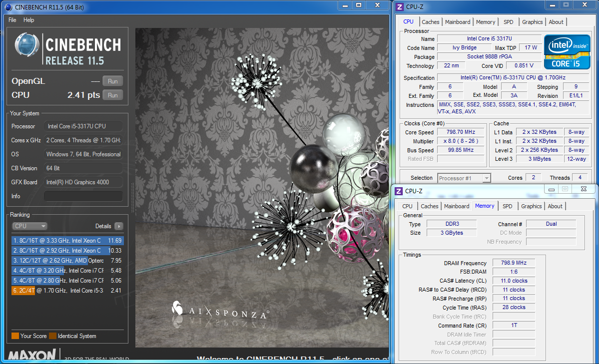Run the OpenGL benchmark
This screenshot has width=599, height=364.
tap(113, 81)
